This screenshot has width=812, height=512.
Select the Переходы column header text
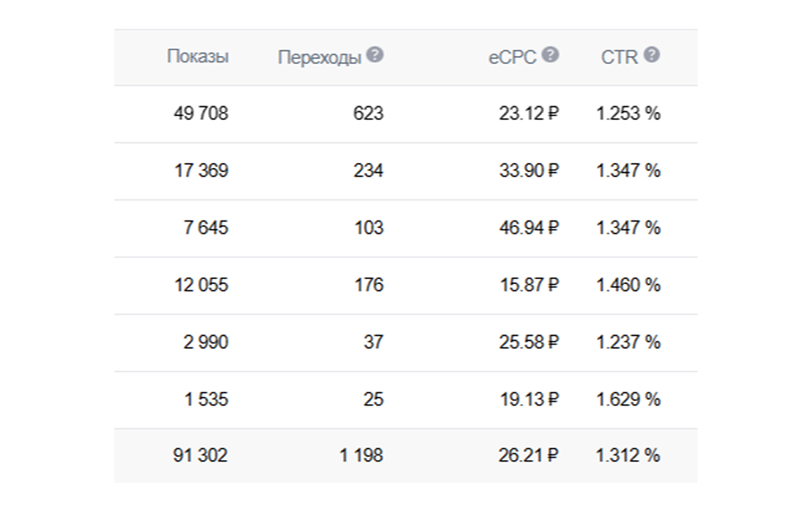pyautogui.click(x=319, y=58)
